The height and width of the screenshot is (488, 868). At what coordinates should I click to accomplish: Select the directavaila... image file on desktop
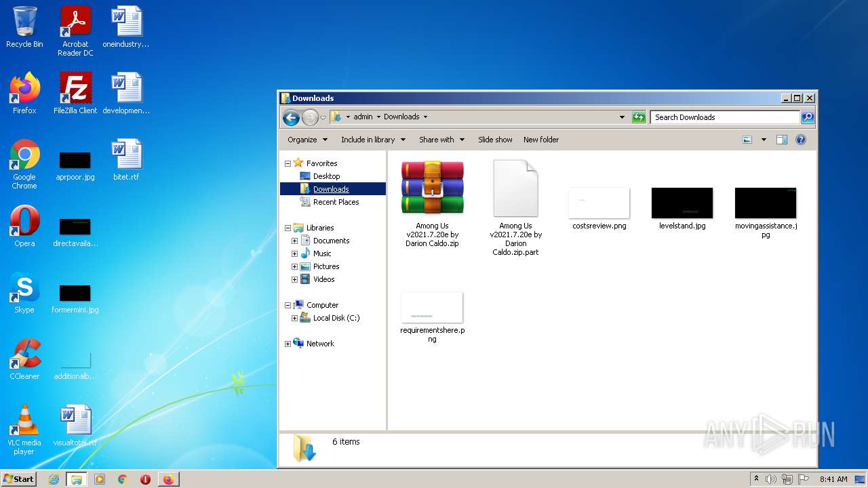click(x=75, y=232)
